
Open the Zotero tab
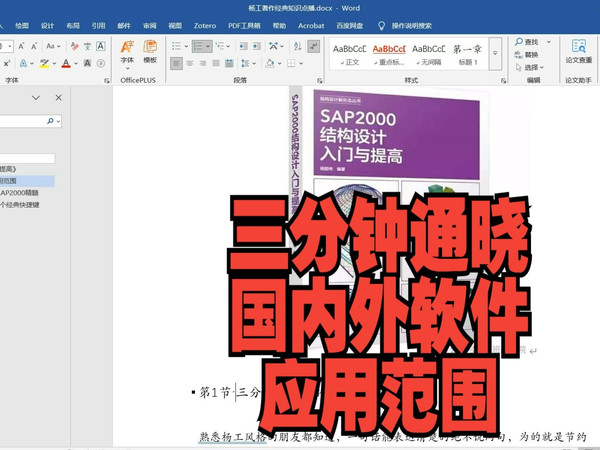pos(205,26)
